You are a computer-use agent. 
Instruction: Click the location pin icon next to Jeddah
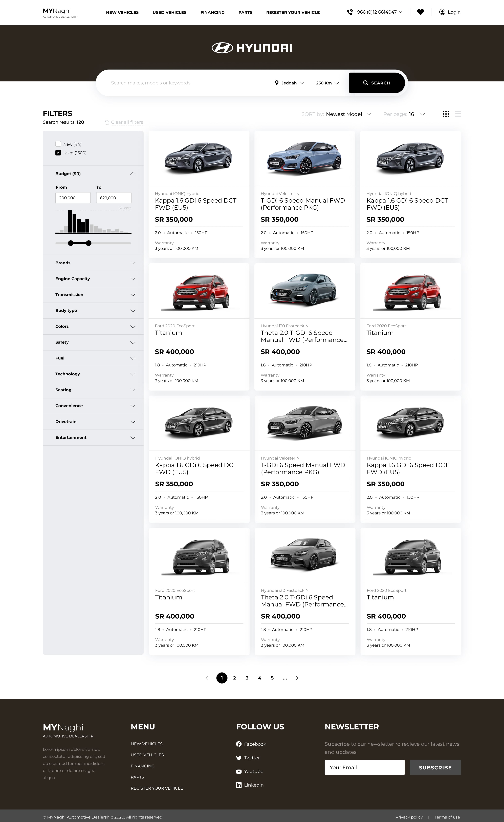tap(276, 83)
